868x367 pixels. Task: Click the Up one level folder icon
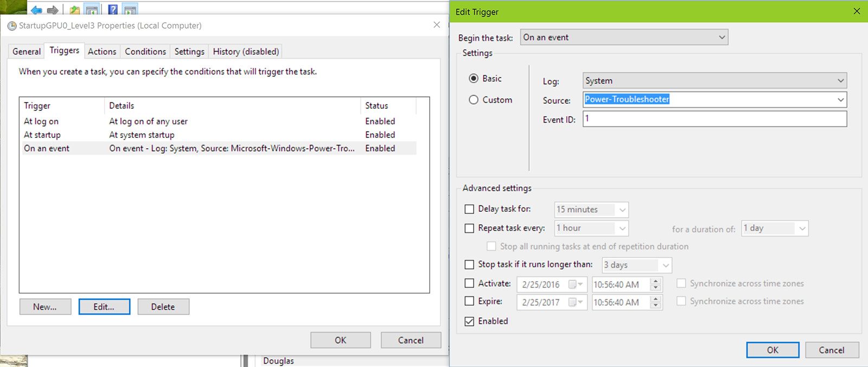coord(75,10)
